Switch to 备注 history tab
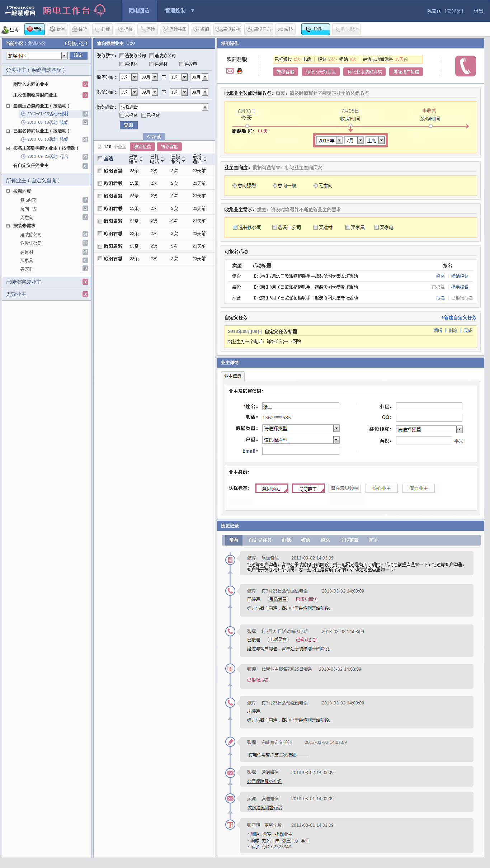490x868 pixels. pyautogui.click(x=373, y=540)
